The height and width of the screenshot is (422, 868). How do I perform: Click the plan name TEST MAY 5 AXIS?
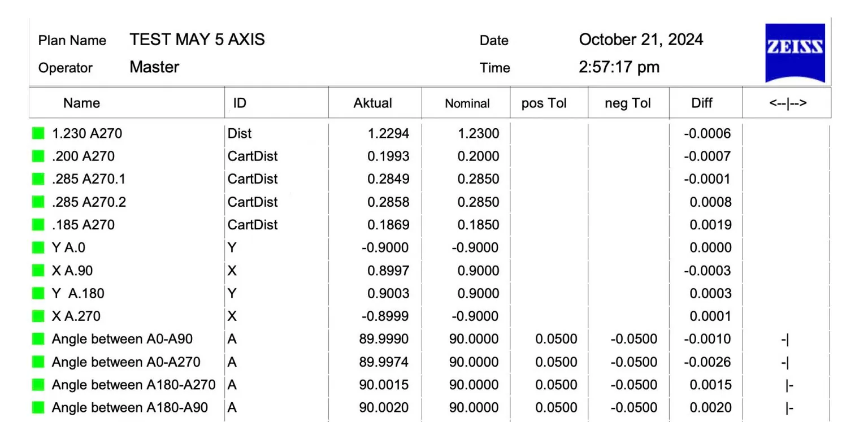click(x=197, y=40)
